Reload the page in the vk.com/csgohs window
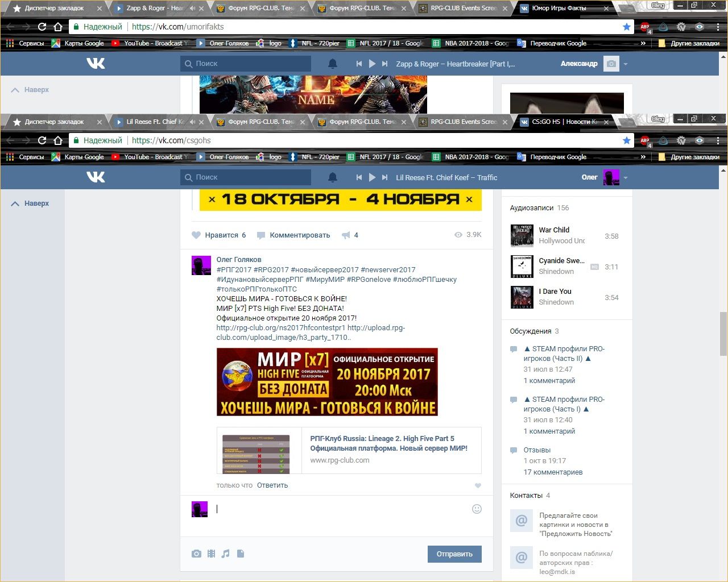The height and width of the screenshot is (582, 728). pyautogui.click(x=42, y=140)
